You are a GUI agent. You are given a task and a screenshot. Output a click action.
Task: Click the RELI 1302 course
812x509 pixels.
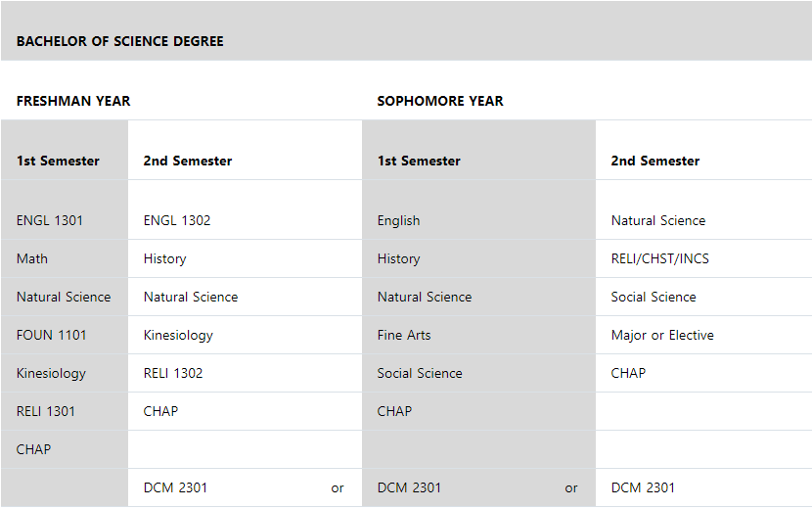pos(173,373)
